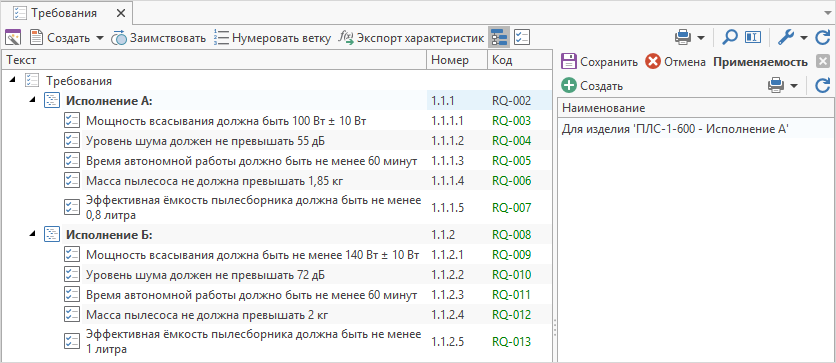836x363 pixels.
Task: Collapse the Исполнение А branch
Action: pos(33,100)
